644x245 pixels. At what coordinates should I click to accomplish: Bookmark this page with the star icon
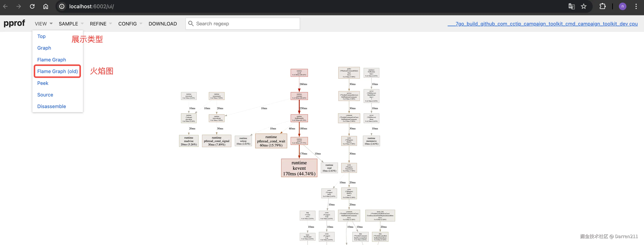[x=583, y=6]
